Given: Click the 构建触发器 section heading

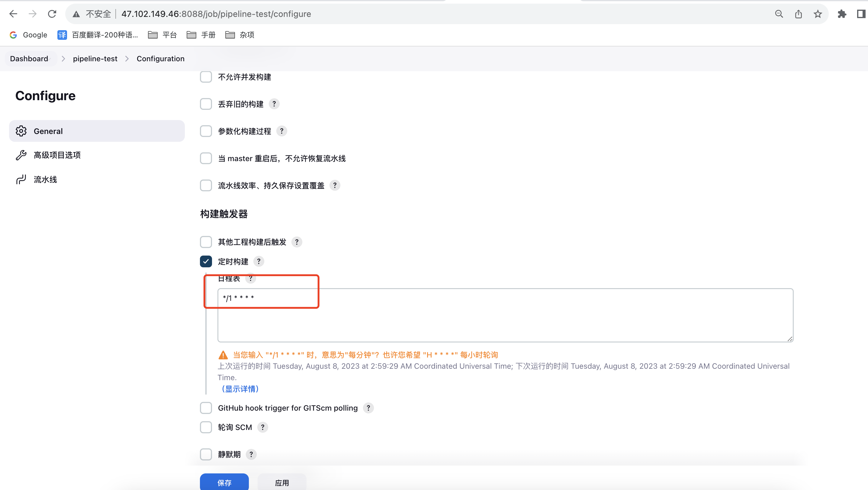Looking at the screenshot, I should click(x=224, y=214).
